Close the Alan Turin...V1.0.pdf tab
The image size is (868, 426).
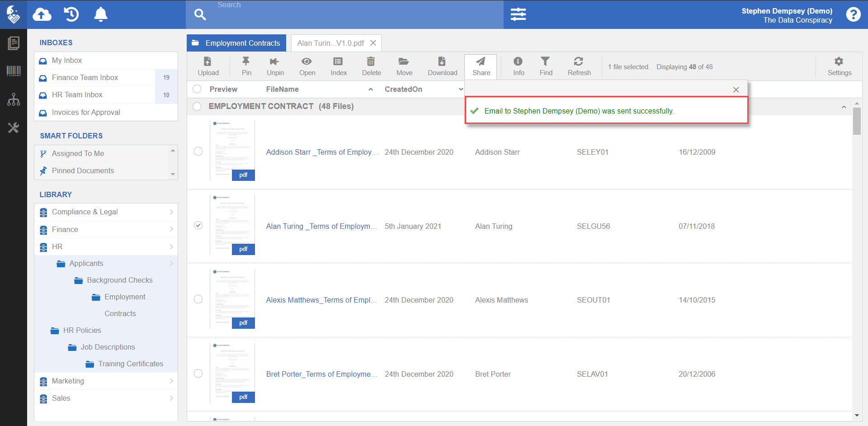(x=373, y=43)
